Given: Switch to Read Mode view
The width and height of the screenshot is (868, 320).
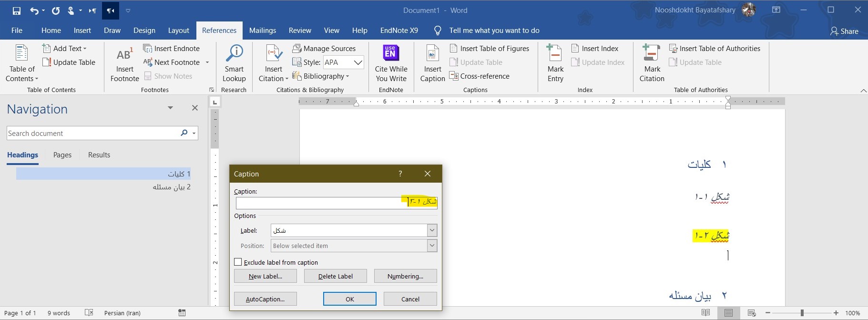Looking at the screenshot, I should [706, 313].
